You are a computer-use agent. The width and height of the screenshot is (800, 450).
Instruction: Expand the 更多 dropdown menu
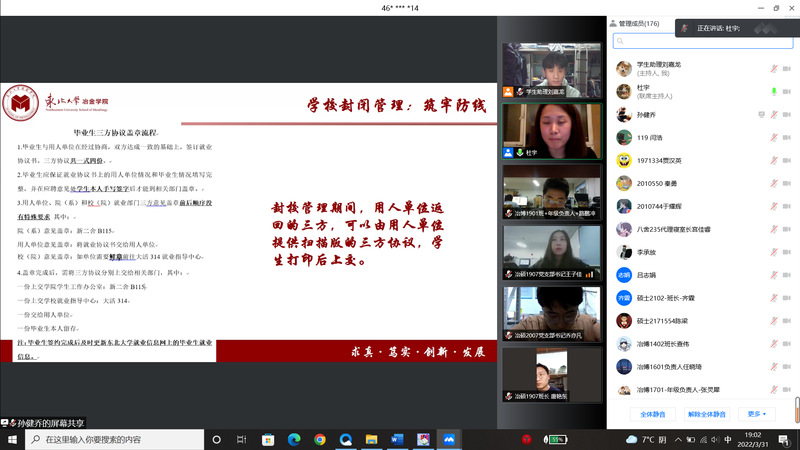coord(755,414)
